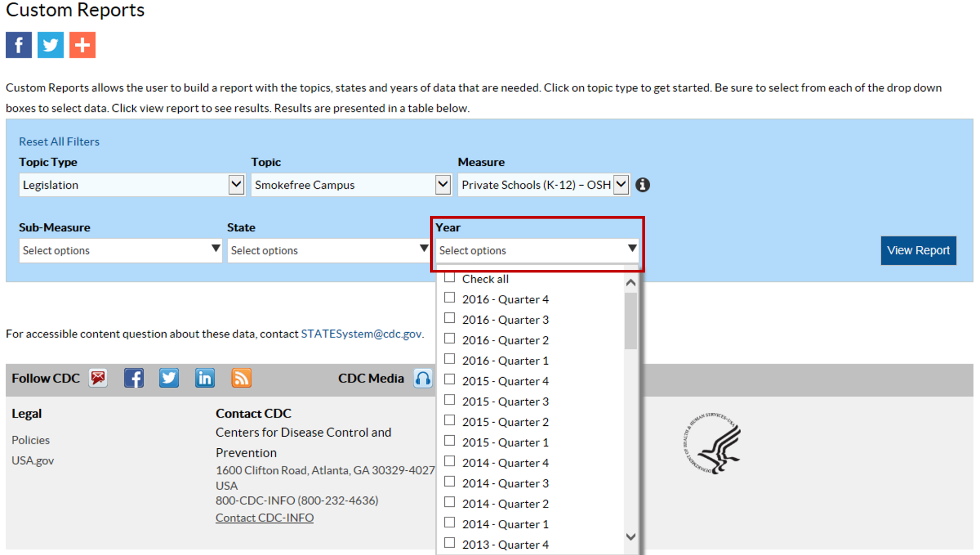This screenshot has width=980, height=555.
Task: Open the STATESystem@cdc.gov email link
Action: coord(361,334)
